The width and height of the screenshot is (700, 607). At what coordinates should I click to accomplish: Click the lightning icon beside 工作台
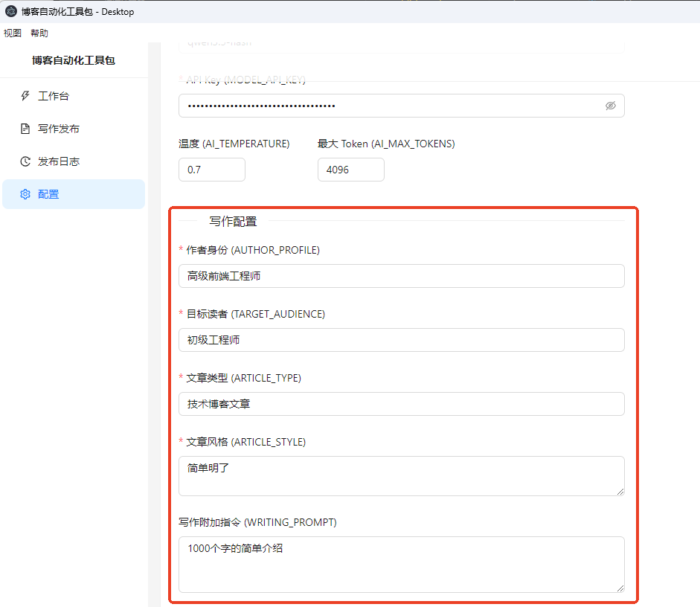pyautogui.click(x=25, y=96)
